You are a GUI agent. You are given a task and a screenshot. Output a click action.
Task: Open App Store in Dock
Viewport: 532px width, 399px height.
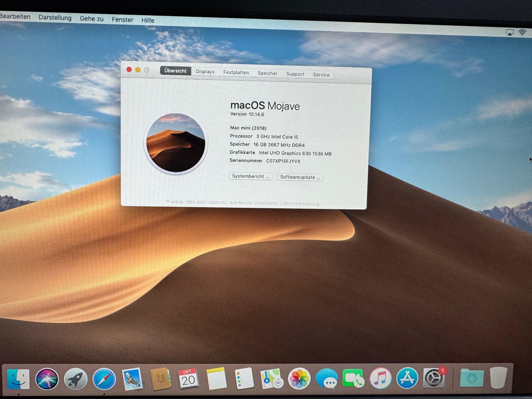407,378
